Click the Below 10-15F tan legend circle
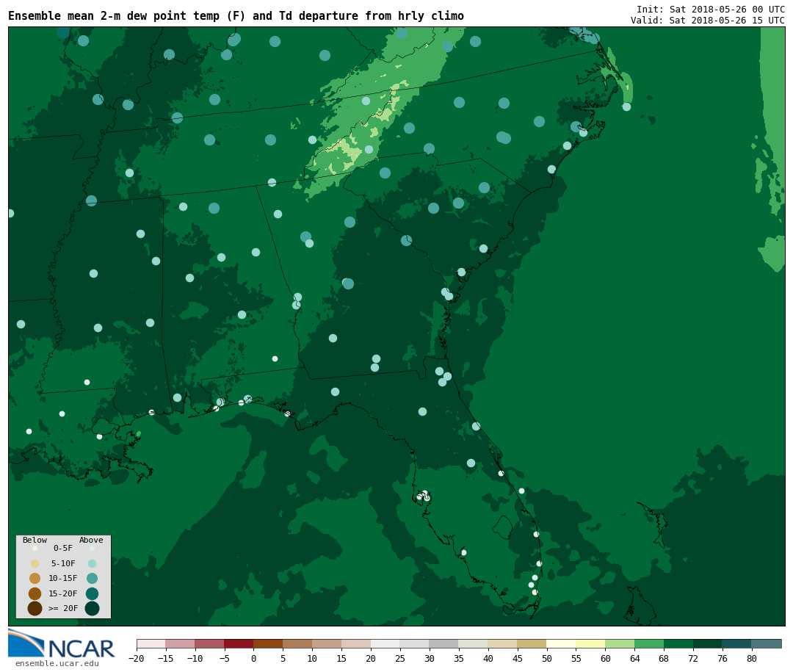Image resolution: width=793 pixels, height=672 pixels. [x=35, y=579]
